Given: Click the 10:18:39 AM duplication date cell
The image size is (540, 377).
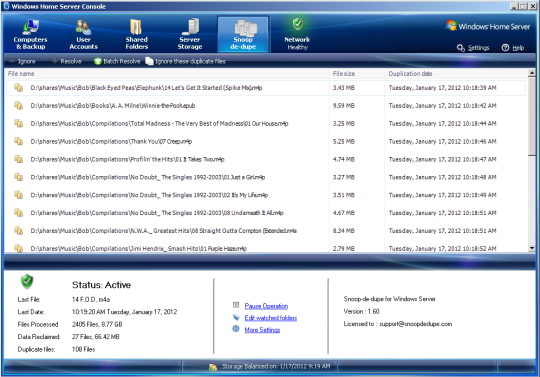Looking at the screenshot, I should tap(443, 88).
